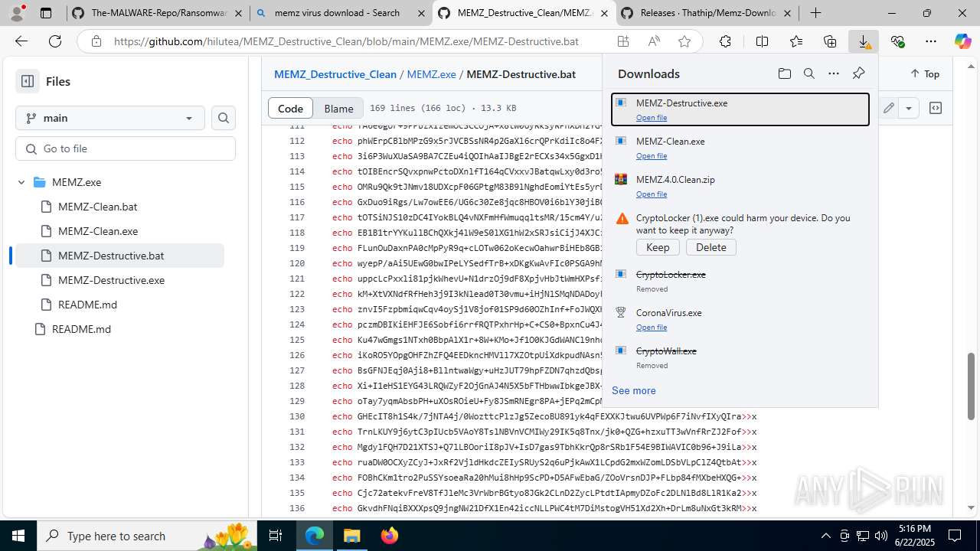Screen dimensions: 980x551
Task: Open the Favorites list icon
Action: (x=796, y=42)
